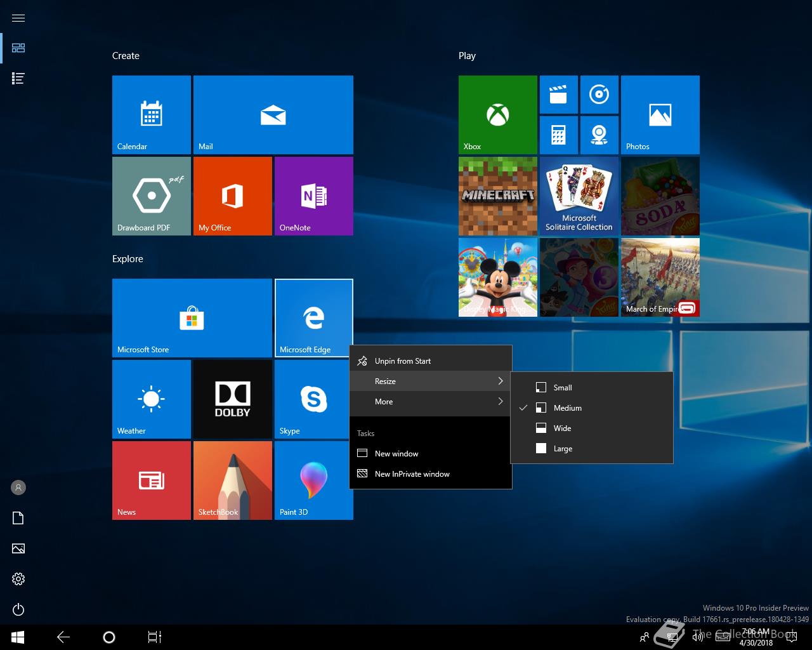Open the News tile
The height and width of the screenshot is (650, 812).
click(x=152, y=481)
